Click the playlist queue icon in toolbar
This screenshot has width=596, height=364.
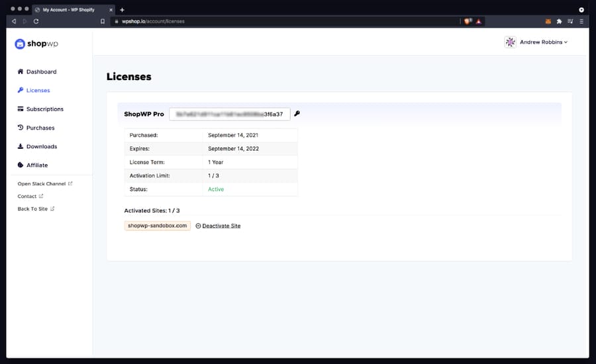(570, 21)
